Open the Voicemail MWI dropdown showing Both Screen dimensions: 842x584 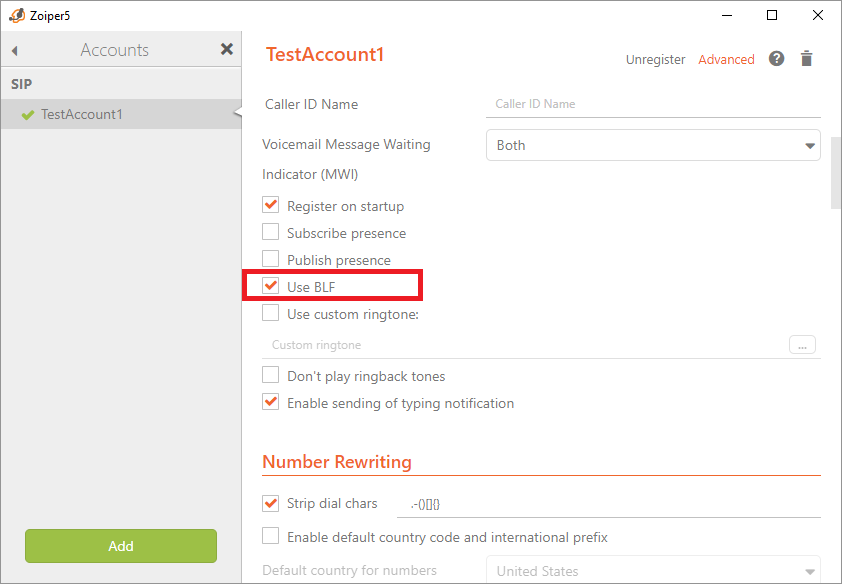[x=653, y=145]
